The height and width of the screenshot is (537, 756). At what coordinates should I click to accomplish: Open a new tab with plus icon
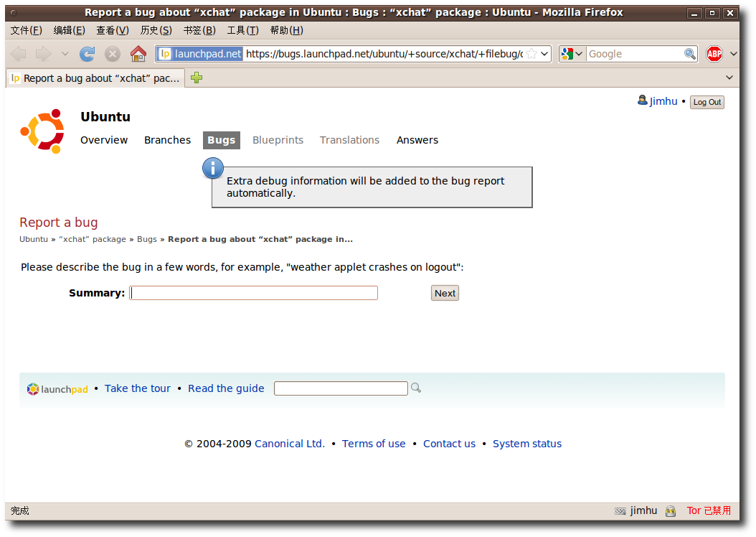[x=197, y=78]
